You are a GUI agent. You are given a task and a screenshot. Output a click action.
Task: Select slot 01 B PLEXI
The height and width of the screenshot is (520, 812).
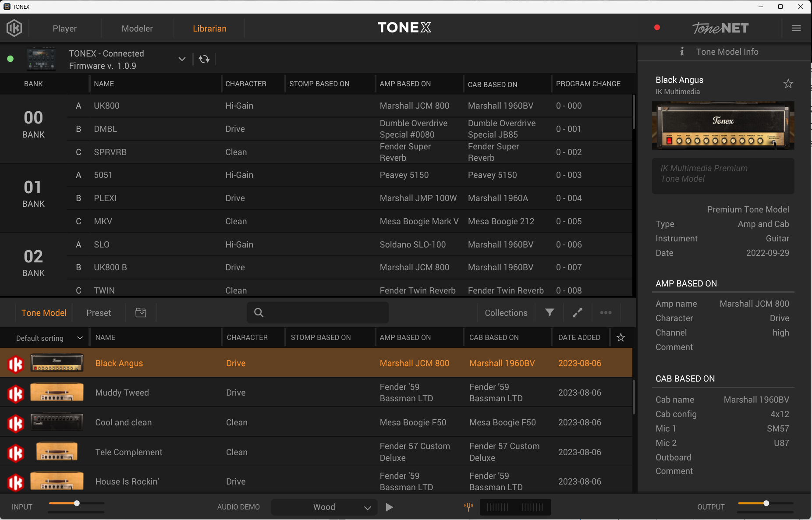[x=349, y=198]
